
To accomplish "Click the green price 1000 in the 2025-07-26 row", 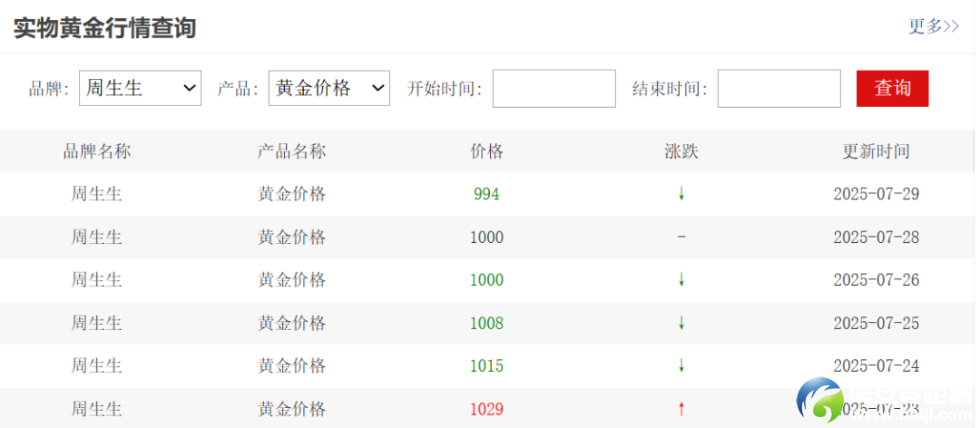I will [487, 280].
